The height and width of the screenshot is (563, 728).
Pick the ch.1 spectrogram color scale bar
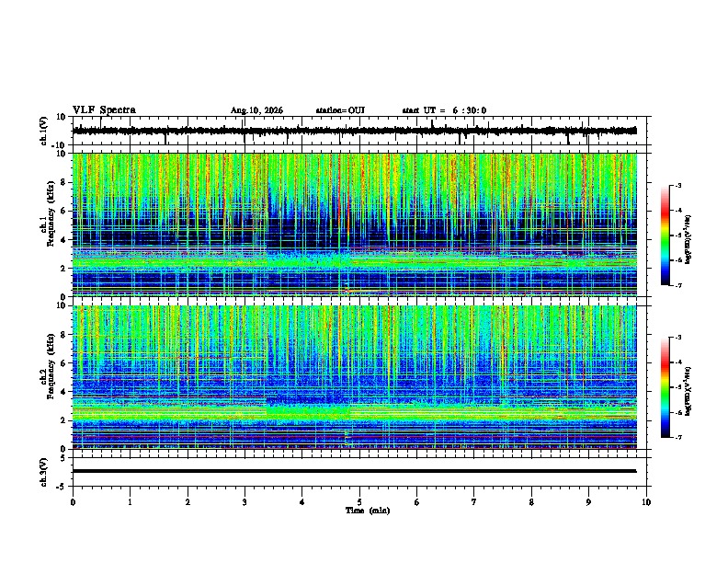tap(665, 236)
